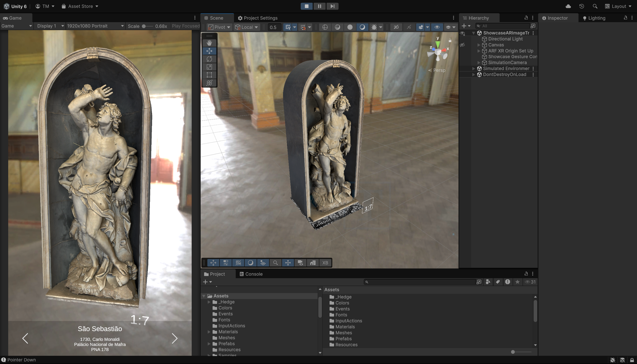The image size is (637, 364).
Task: Adjust the Game view Scale slider
Action: [x=144, y=26]
